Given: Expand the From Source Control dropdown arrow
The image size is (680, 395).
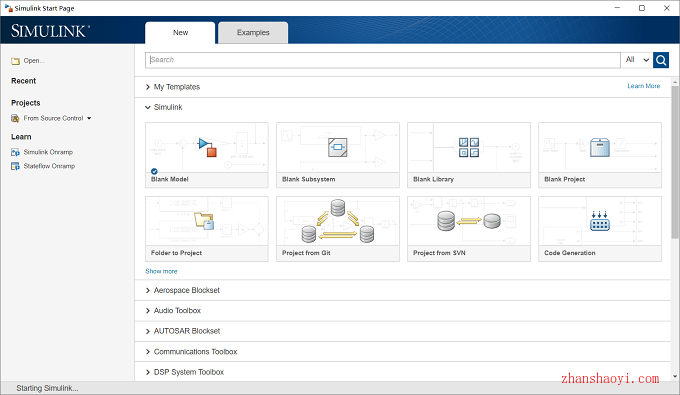Looking at the screenshot, I should (89, 118).
